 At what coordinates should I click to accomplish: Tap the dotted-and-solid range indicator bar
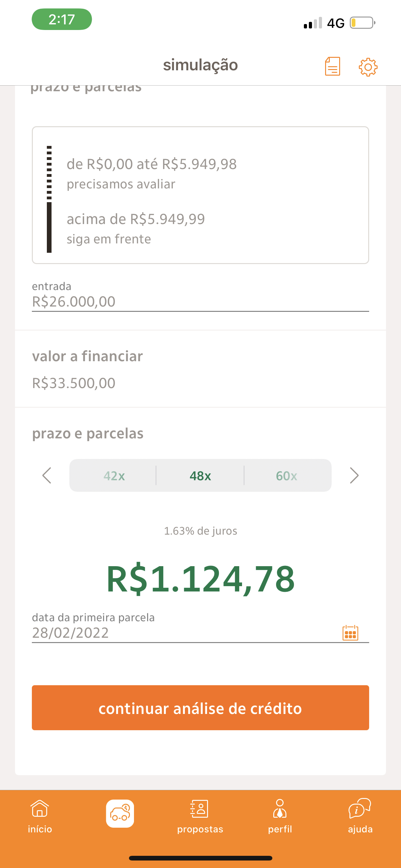[x=49, y=199]
